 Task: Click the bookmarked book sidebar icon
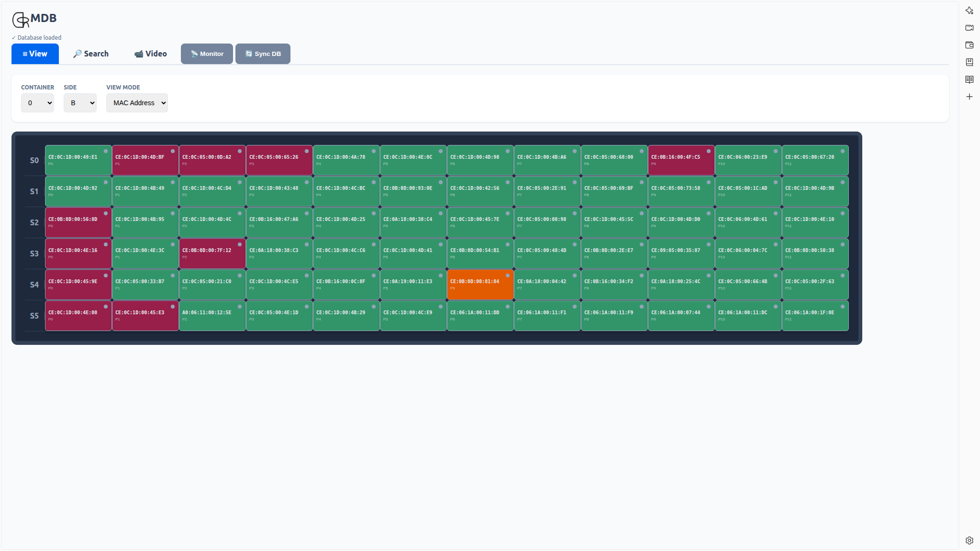[x=970, y=62]
